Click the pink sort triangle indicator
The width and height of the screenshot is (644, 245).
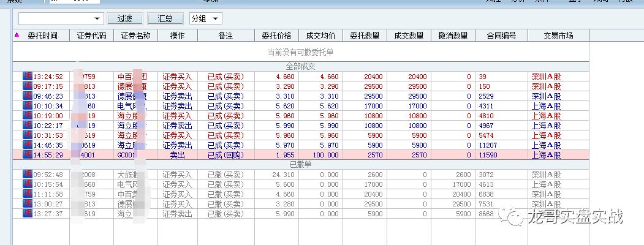pos(17,36)
